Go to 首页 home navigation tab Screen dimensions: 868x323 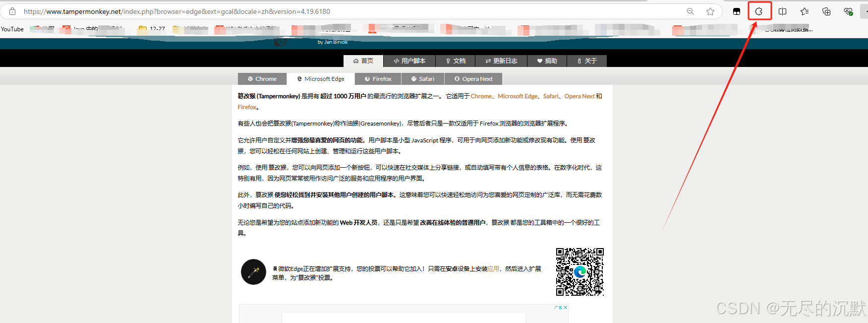tap(363, 61)
